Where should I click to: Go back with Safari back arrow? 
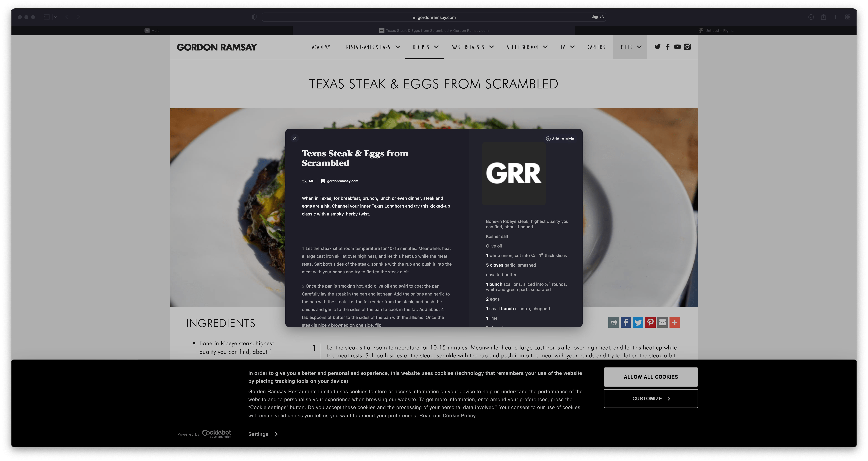(x=67, y=17)
